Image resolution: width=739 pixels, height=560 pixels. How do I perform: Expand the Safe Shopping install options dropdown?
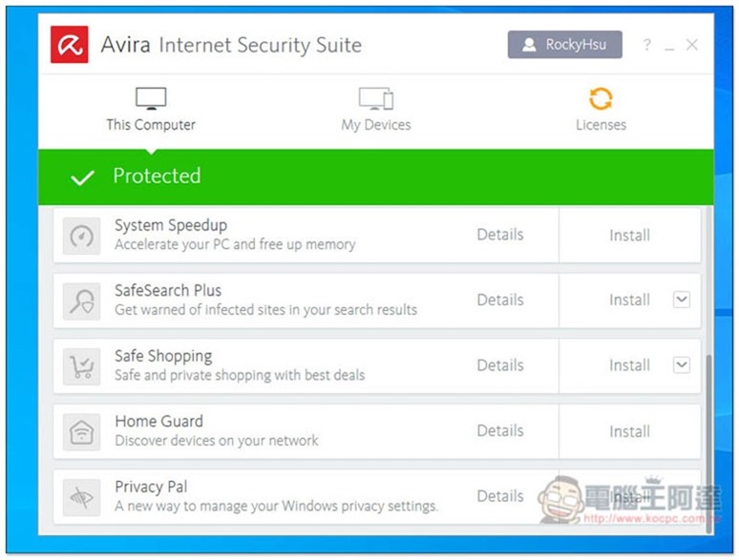[x=682, y=365]
